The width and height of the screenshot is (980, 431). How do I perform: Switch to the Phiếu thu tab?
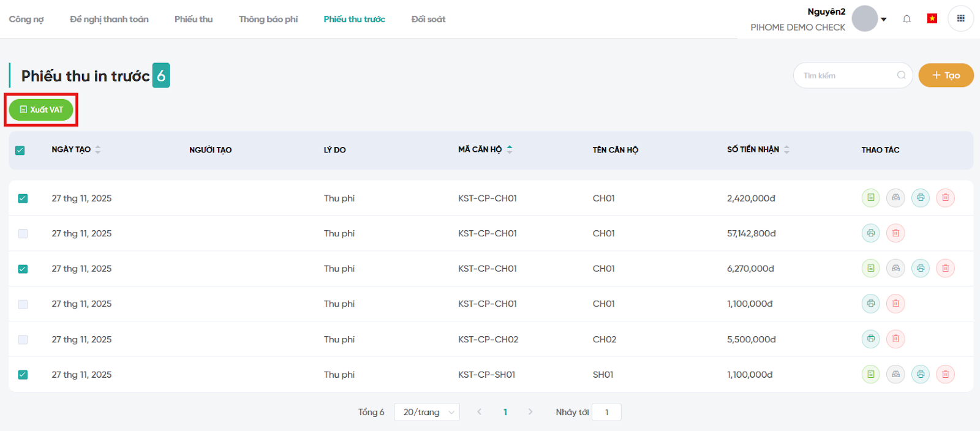[194, 19]
